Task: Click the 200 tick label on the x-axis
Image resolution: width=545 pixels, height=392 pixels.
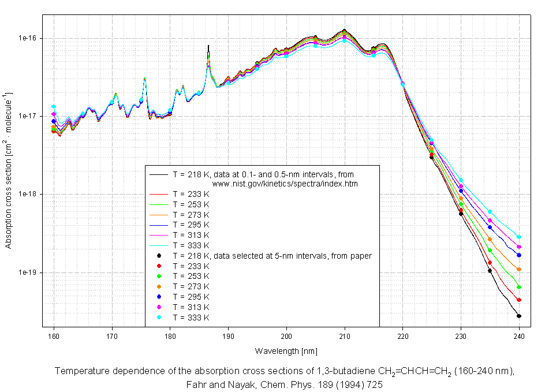Action: coord(286,337)
